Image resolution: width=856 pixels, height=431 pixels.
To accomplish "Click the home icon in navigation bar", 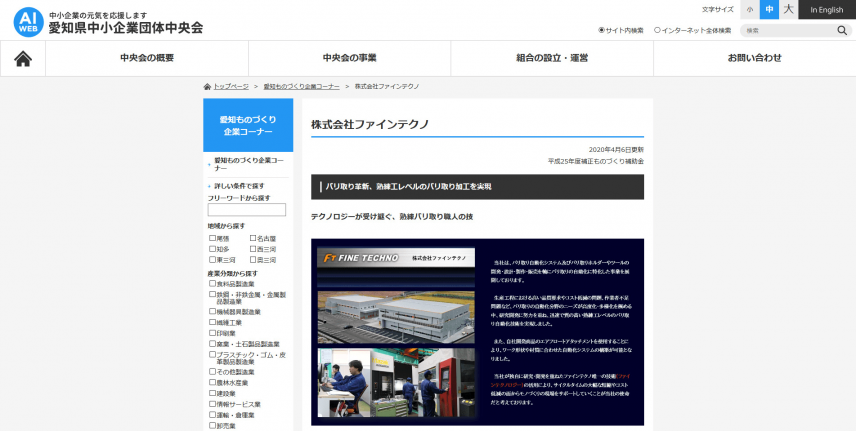I will tap(22, 59).
